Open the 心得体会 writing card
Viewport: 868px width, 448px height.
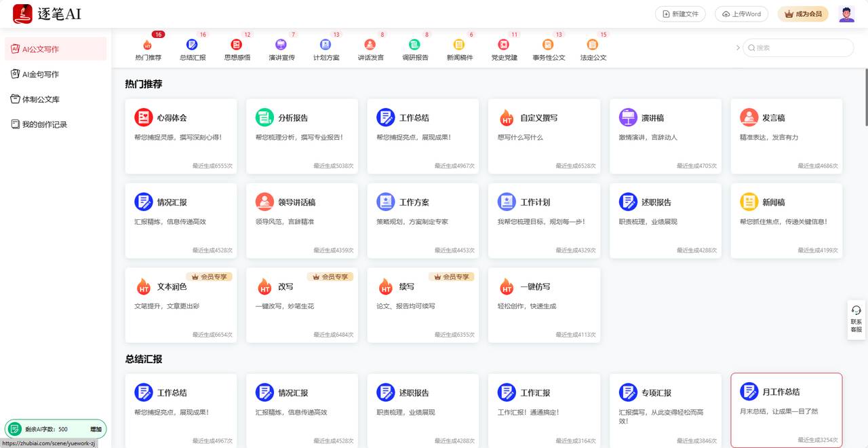coord(180,136)
